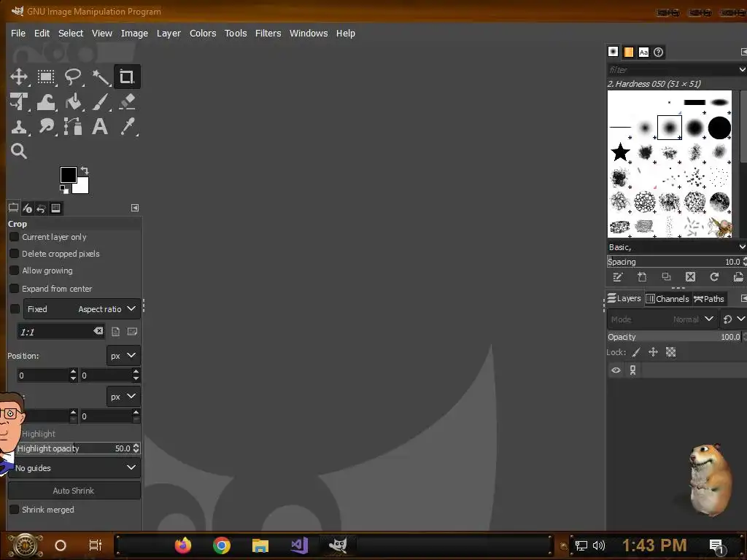Open the Select menu
This screenshot has width=747, height=560.
pyautogui.click(x=71, y=34)
